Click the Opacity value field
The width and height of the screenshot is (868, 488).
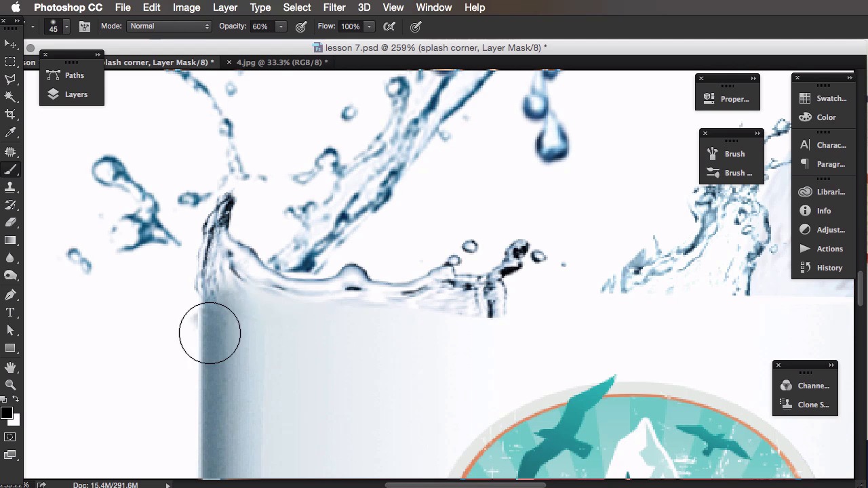[262, 26]
